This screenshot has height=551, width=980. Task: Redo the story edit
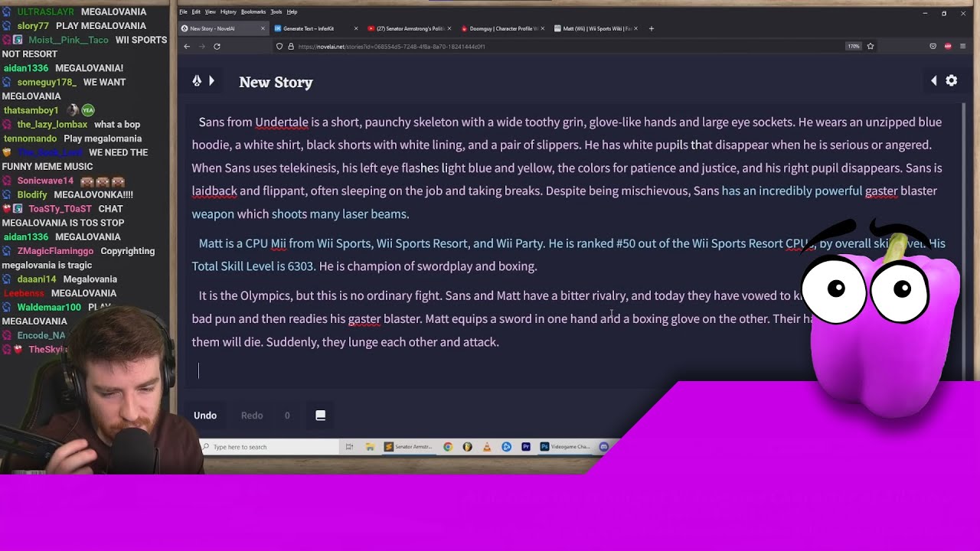click(252, 416)
